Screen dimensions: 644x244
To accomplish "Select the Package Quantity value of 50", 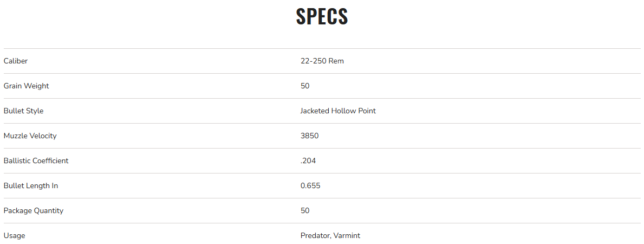I will point(305,210).
